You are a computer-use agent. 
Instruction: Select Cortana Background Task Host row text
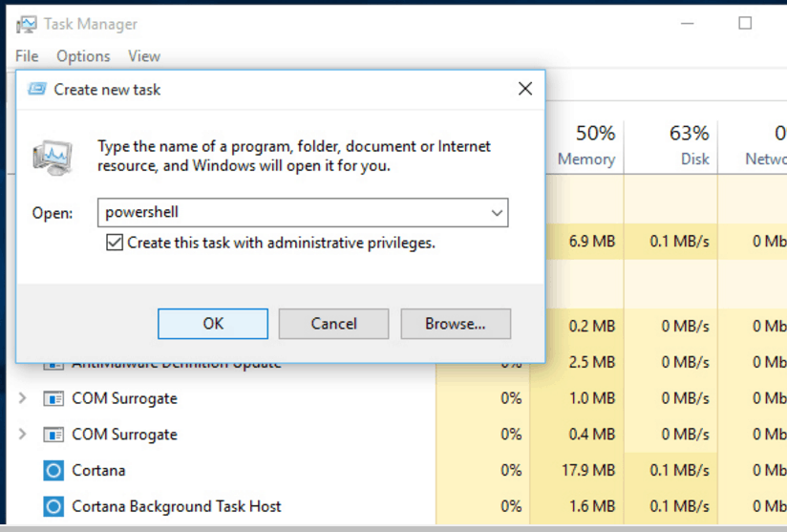coord(176,507)
